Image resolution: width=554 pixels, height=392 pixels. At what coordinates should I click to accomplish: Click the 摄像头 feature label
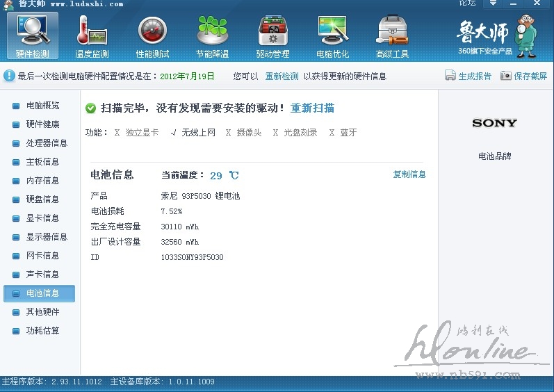[x=249, y=133]
